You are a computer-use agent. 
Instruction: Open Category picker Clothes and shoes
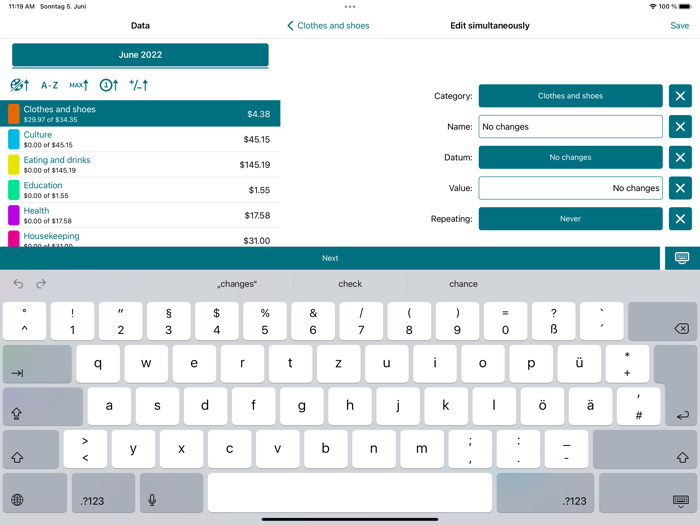[571, 96]
